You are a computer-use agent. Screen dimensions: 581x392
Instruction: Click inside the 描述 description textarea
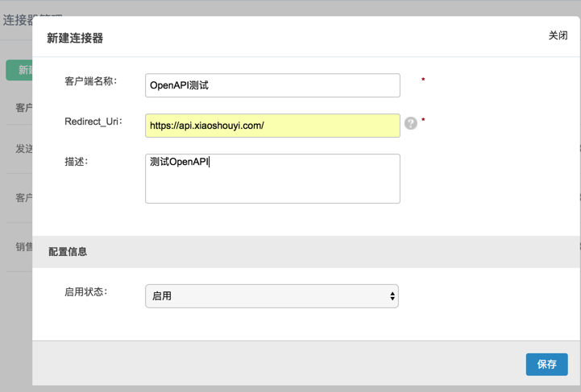(x=272, y=179)
